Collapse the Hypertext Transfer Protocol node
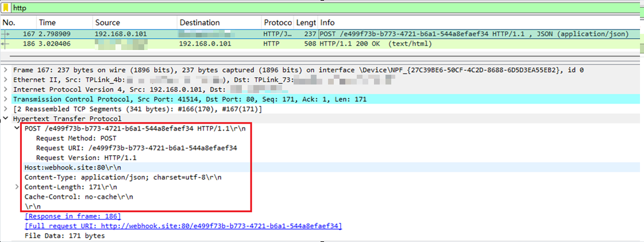 (5, 119)
